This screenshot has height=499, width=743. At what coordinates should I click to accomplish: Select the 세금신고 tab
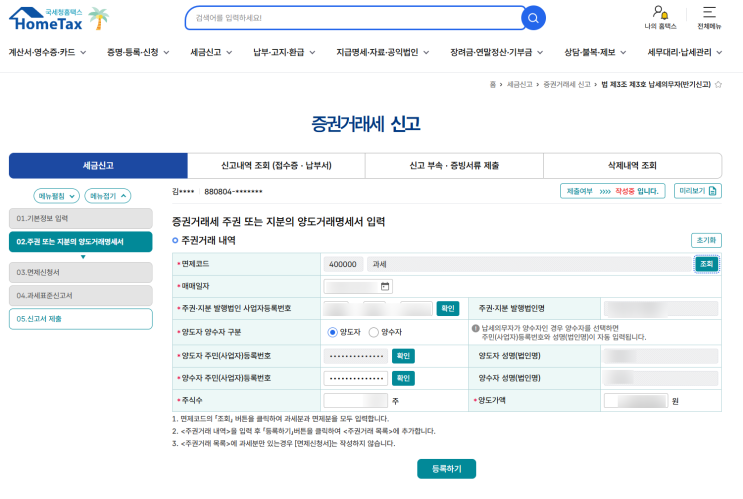click(98, 165)
